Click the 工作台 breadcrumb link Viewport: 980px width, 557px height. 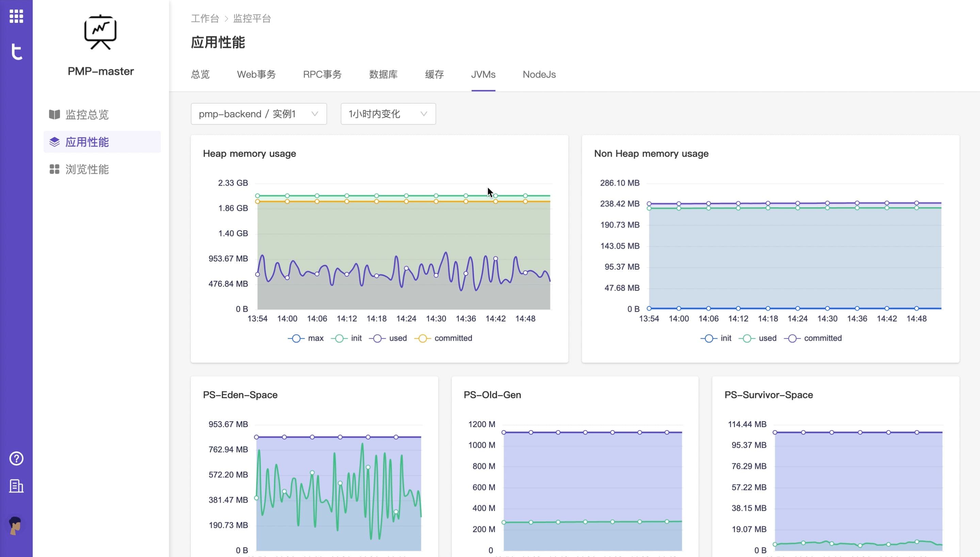coord(205,18)
